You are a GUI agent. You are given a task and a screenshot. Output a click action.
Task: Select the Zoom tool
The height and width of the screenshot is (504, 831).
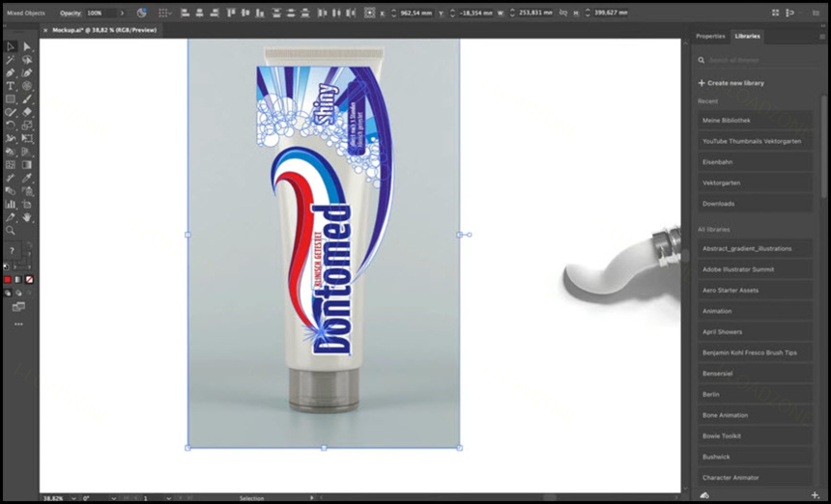(11, 231)
